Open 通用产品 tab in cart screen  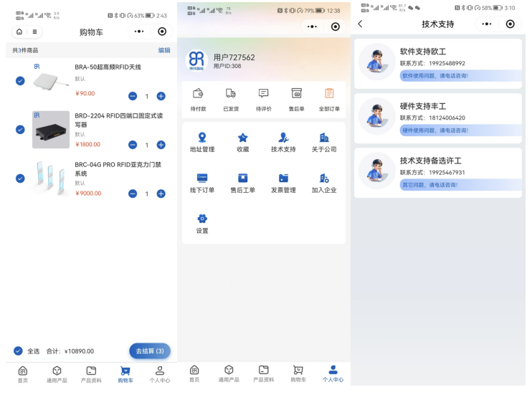click(57, 374)
